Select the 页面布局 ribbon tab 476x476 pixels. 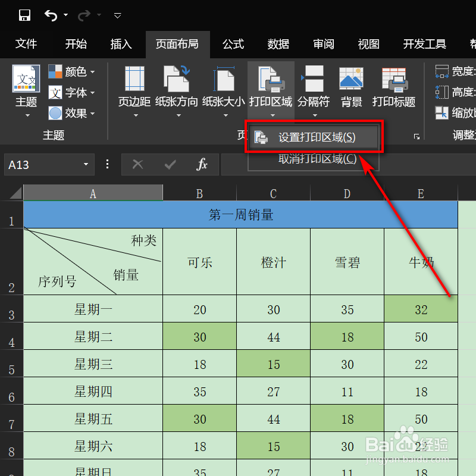pos(177,44)
